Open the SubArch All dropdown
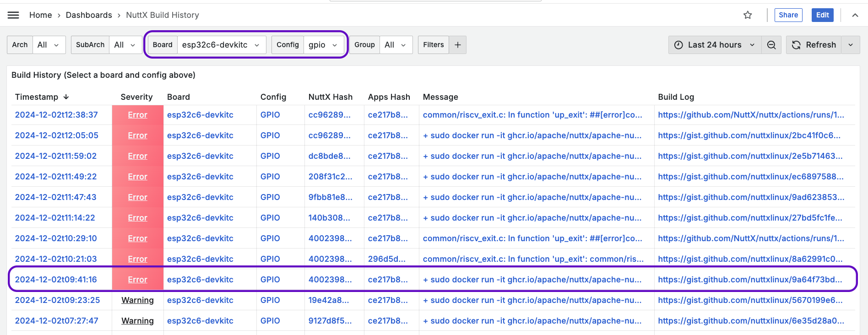 click(125, 45)
